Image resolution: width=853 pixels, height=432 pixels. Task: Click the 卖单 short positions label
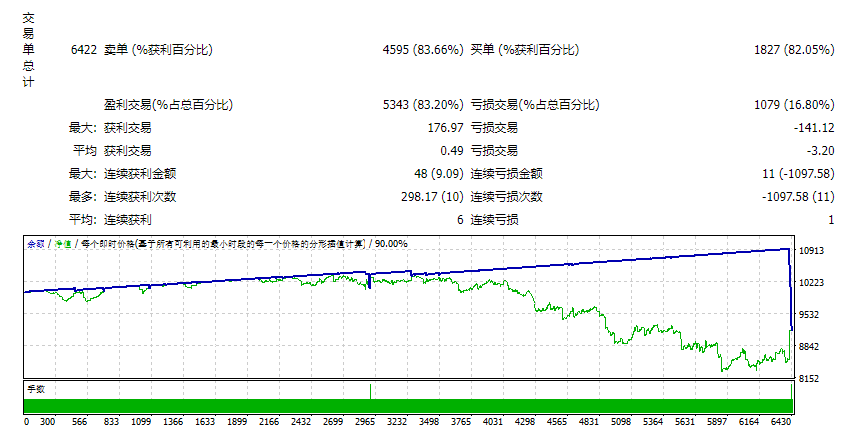click(116, 50)
